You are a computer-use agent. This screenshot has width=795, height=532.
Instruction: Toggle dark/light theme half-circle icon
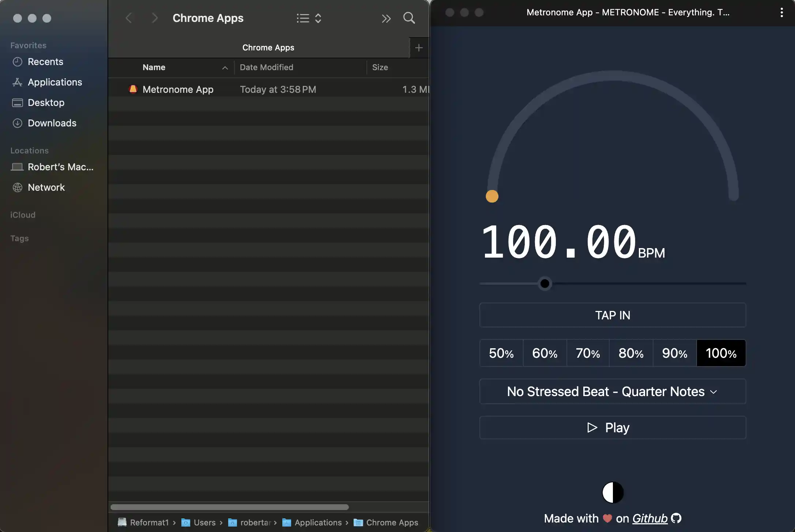click(x=613, y=493)
